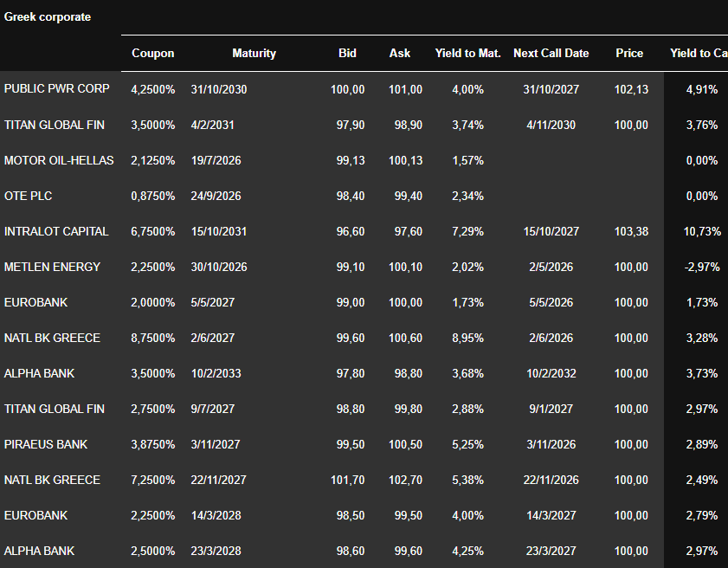Click the Bid column header

point(347,54)
